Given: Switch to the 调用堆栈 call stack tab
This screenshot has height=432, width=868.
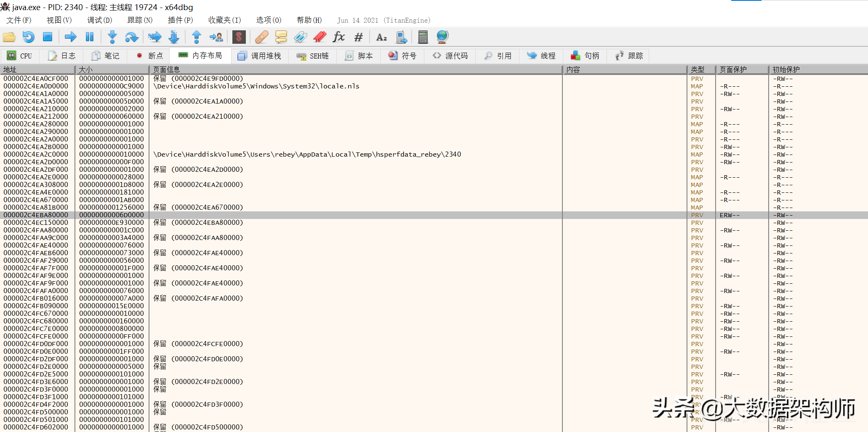Looking at the screenshot, I should pyautogui.click(x=259, y=56).
